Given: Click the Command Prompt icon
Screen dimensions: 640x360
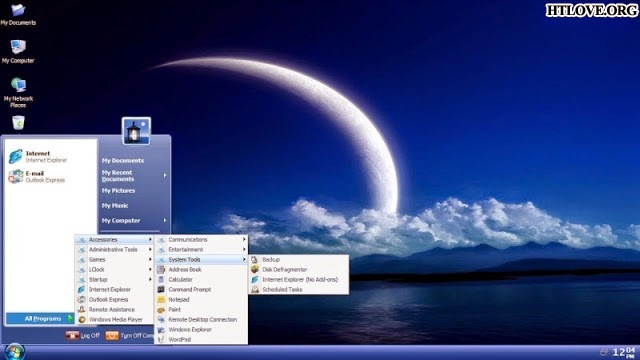Looking at the screenshot, I should click(x=161, y=289).
